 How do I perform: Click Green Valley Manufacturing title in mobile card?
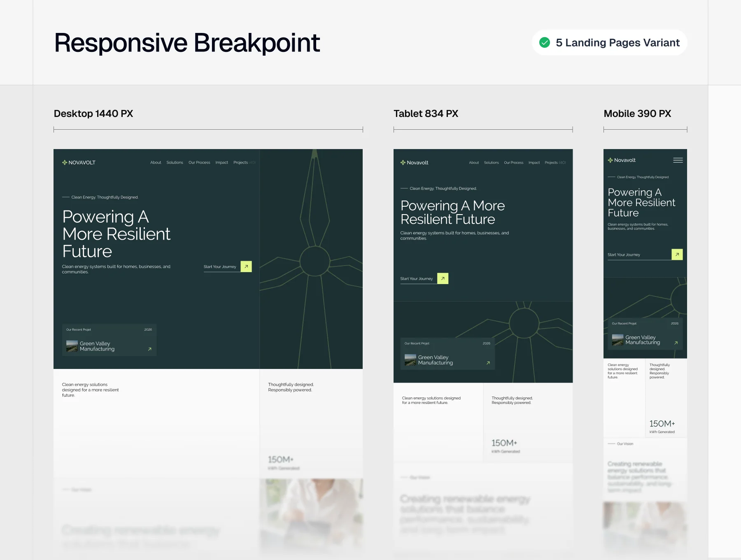pyautogui.click(x=643, y=340)
